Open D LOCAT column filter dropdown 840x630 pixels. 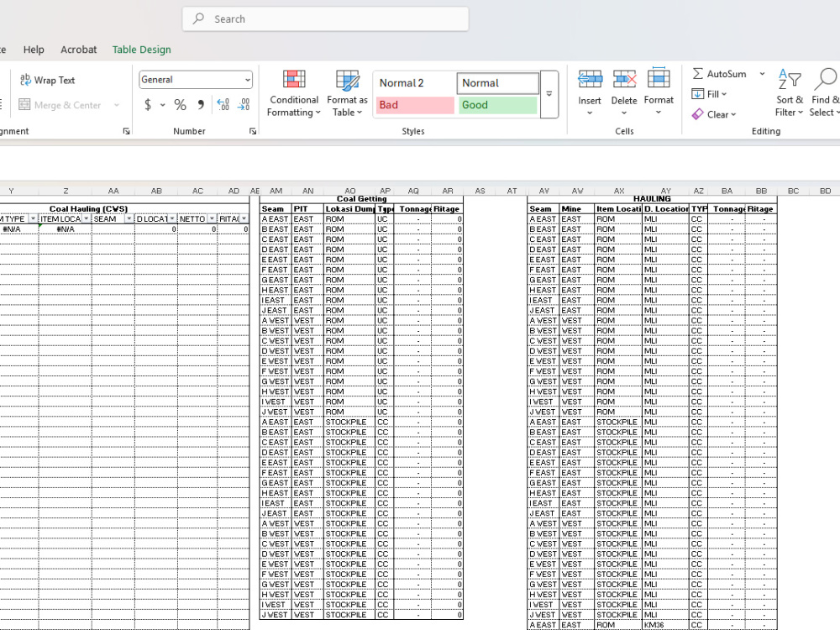172,218
